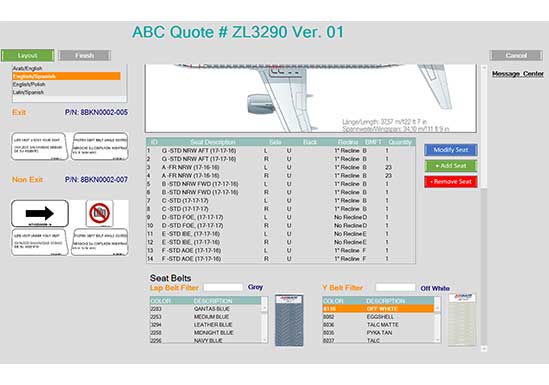Image resolution: width=549 pixels, height=385 pixels.
Task: Click the Cancel button
Action: pos(516,55)
